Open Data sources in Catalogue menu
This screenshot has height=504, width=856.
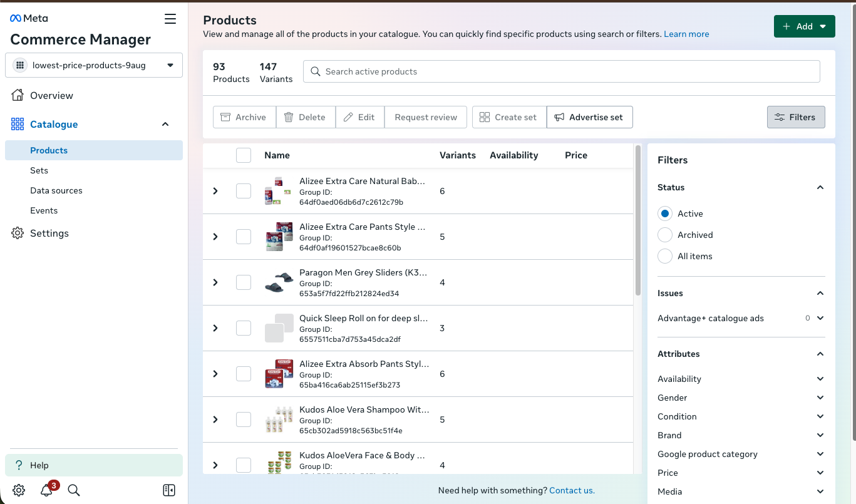(56, 190)
